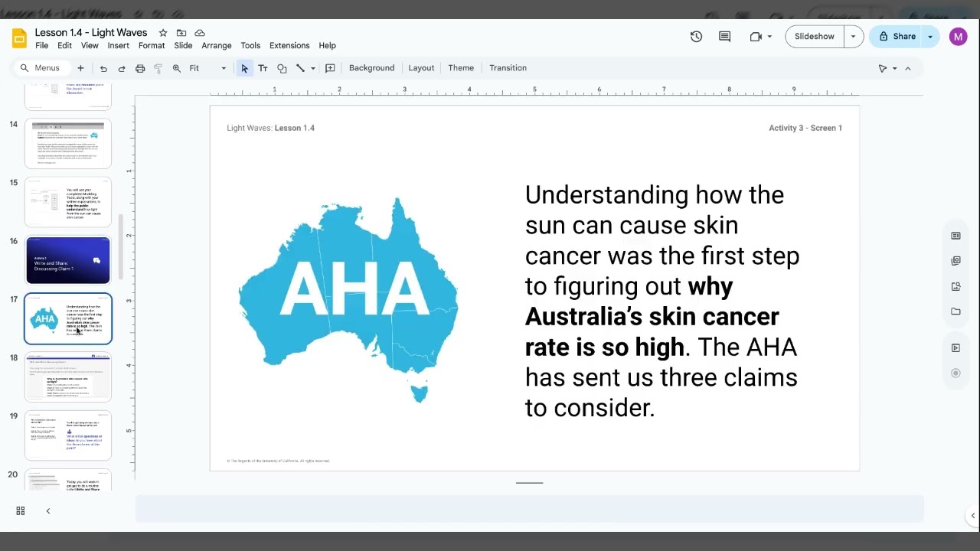The image size is (980, 551).
Task: Click the Menus search box
Action: (x=43, y=68)
